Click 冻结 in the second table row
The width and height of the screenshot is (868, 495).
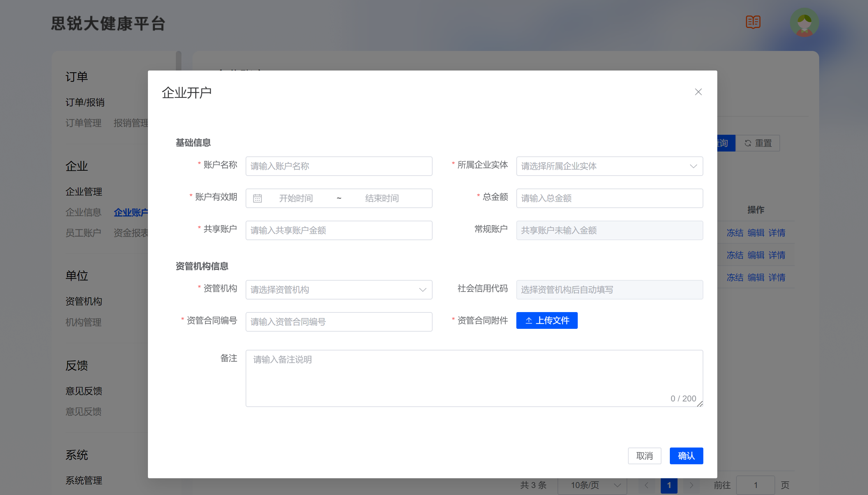(735, 255)
